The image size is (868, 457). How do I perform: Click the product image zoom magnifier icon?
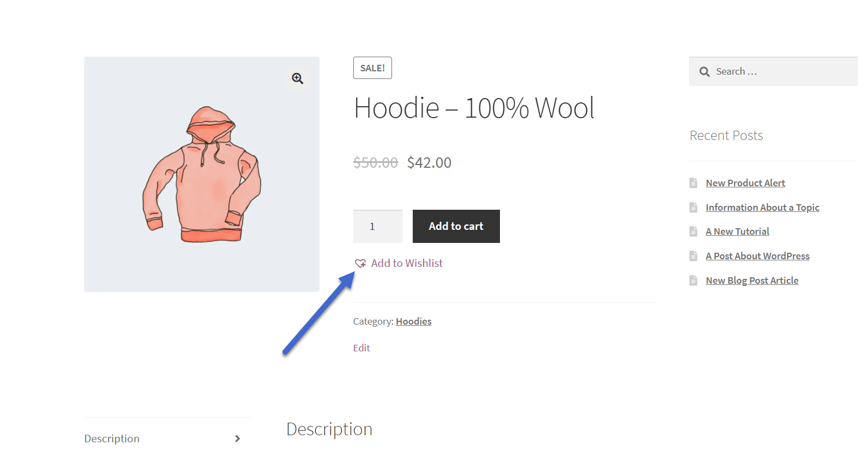tap(297, 78)
